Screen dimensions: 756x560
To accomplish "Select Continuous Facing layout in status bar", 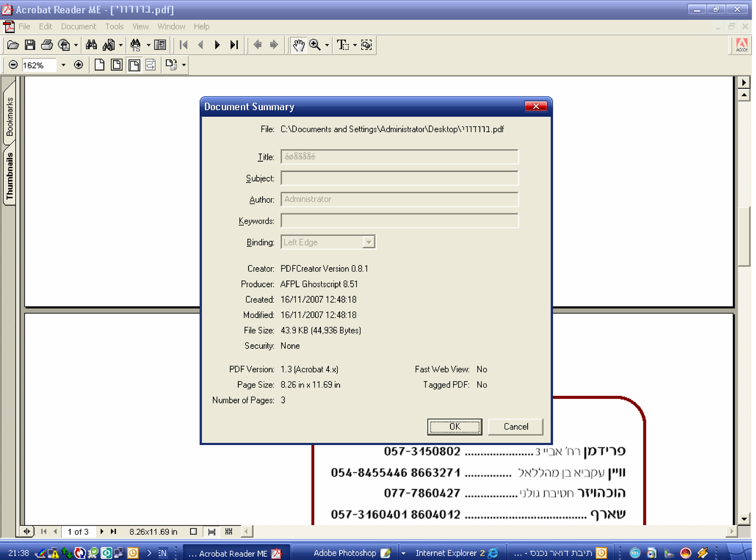I will [x=229, y=532].
